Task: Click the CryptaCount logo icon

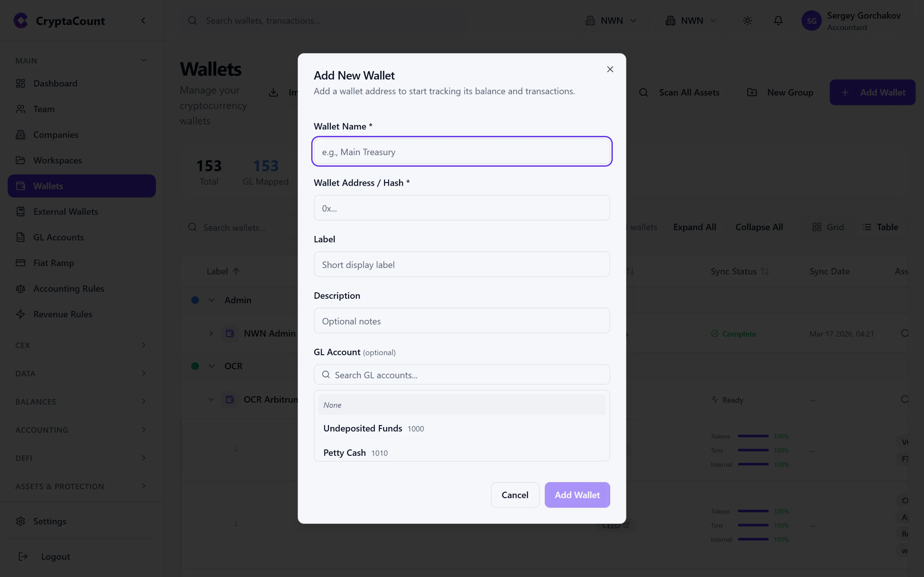Action: click(x=21, y=20)
